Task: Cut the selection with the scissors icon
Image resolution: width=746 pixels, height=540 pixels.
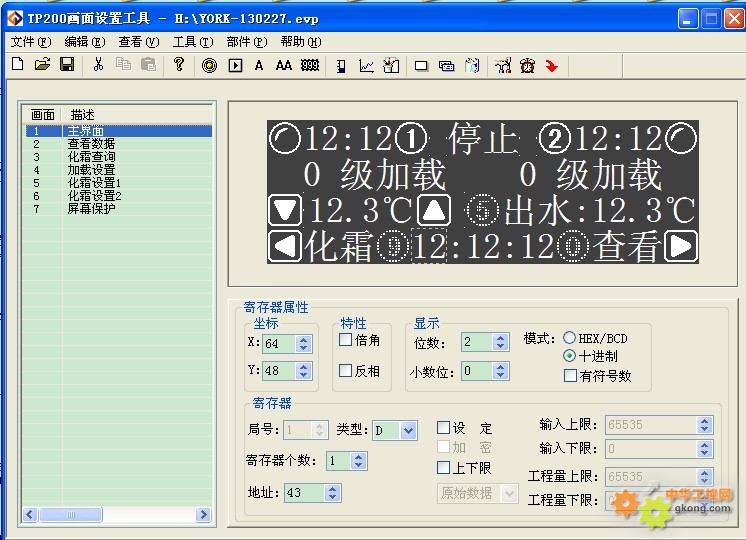Action: point(98,64)
